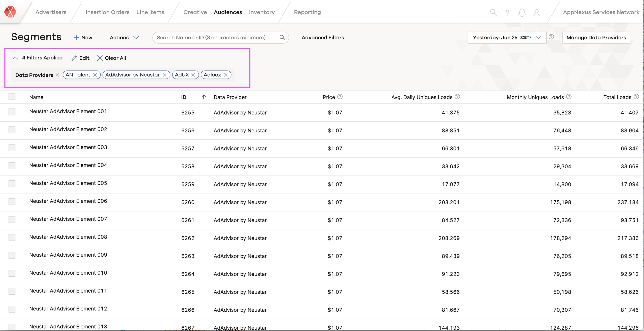Click ID column sort arrow
Screen dimensions: 644x331
point(204,97)
